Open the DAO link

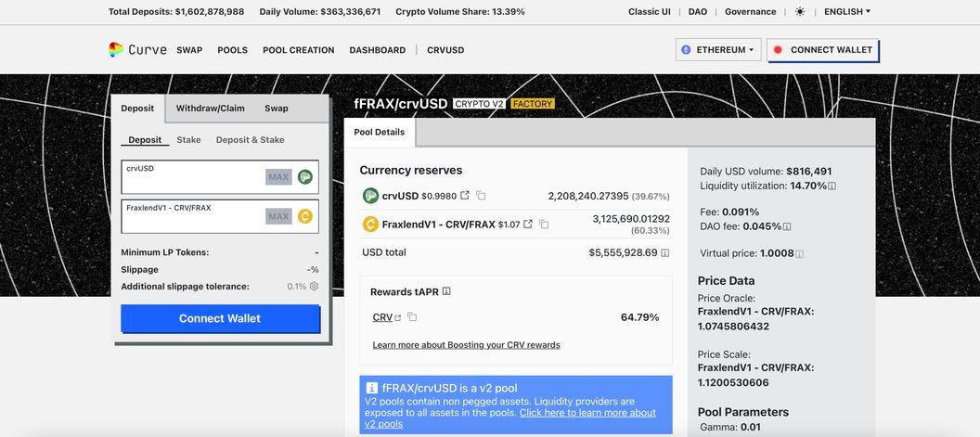click(x=698, y=11)
